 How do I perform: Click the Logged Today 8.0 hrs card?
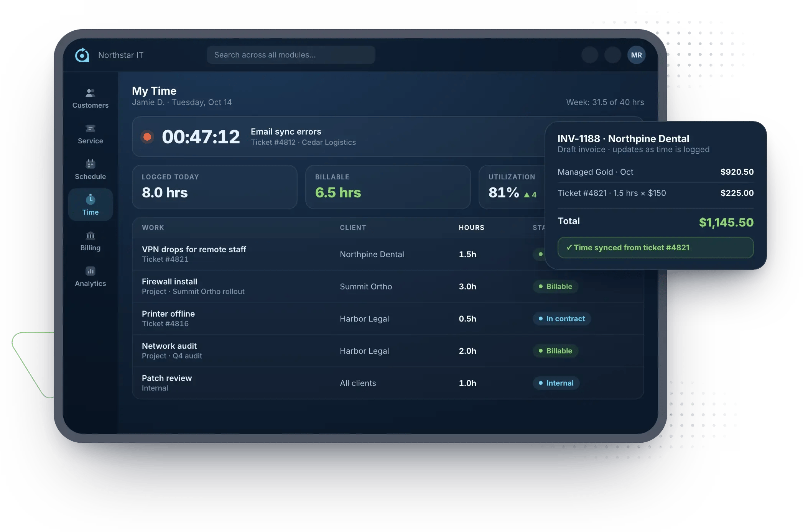pos(215,187)
